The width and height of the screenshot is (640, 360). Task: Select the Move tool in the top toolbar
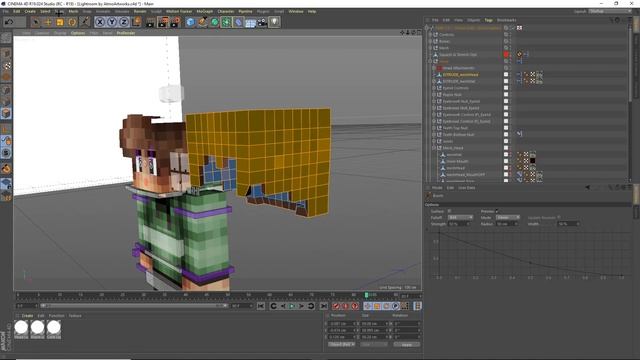48,22
